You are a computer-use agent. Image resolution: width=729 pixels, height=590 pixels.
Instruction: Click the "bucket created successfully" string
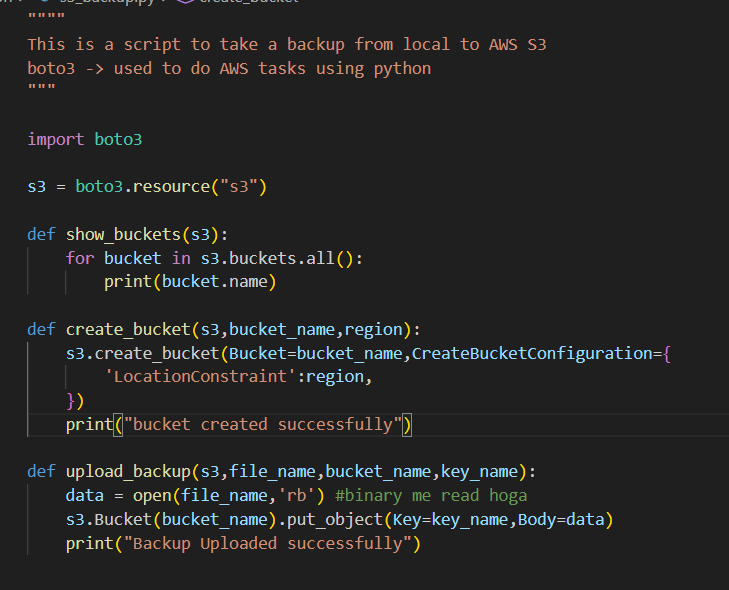click(x=263, y=424)
